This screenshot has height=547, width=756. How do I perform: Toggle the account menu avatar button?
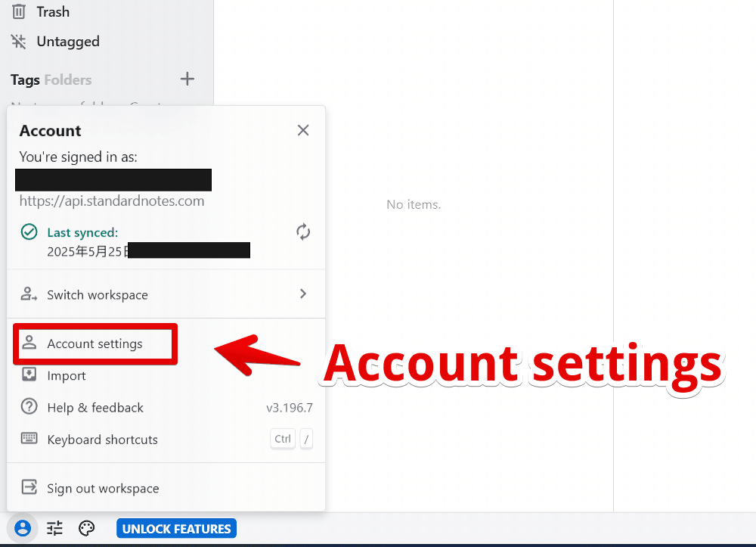tap(22, 529)
